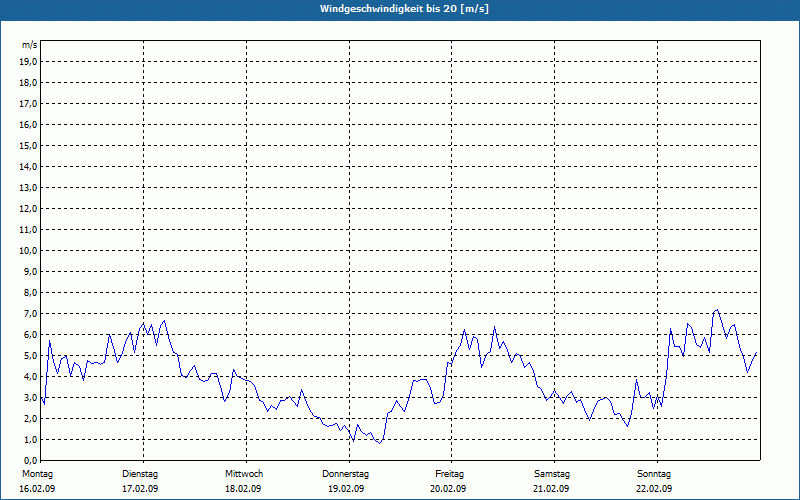This screenshot has height=500, width=800.
Task: Click the 12,0 axis value
Action: pyautogui.click(x=29, y=209)
